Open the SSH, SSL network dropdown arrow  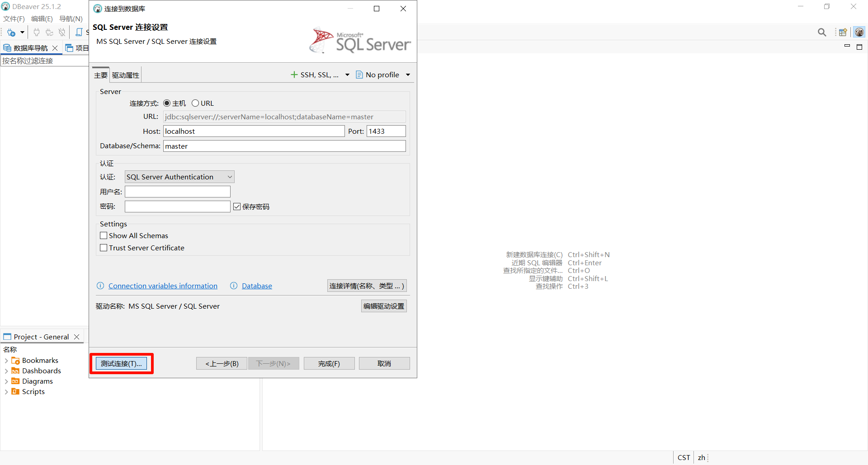click(x=347, y=75)
